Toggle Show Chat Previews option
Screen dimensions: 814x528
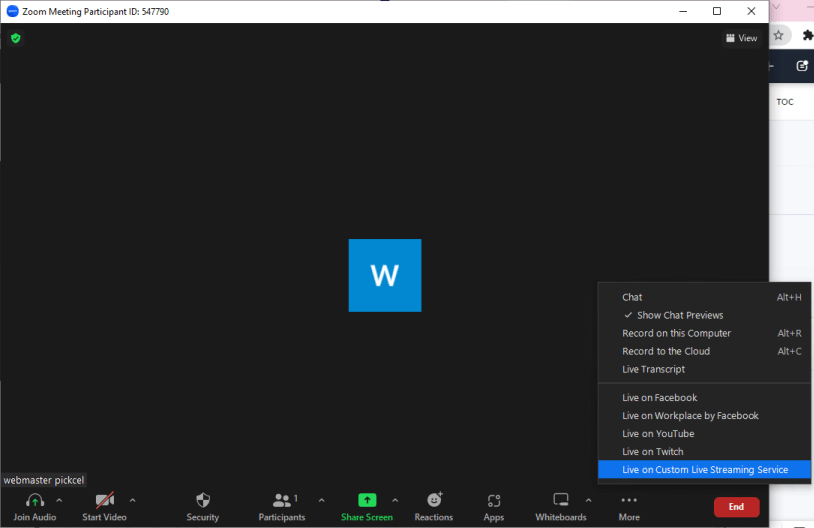coord(704,315)
